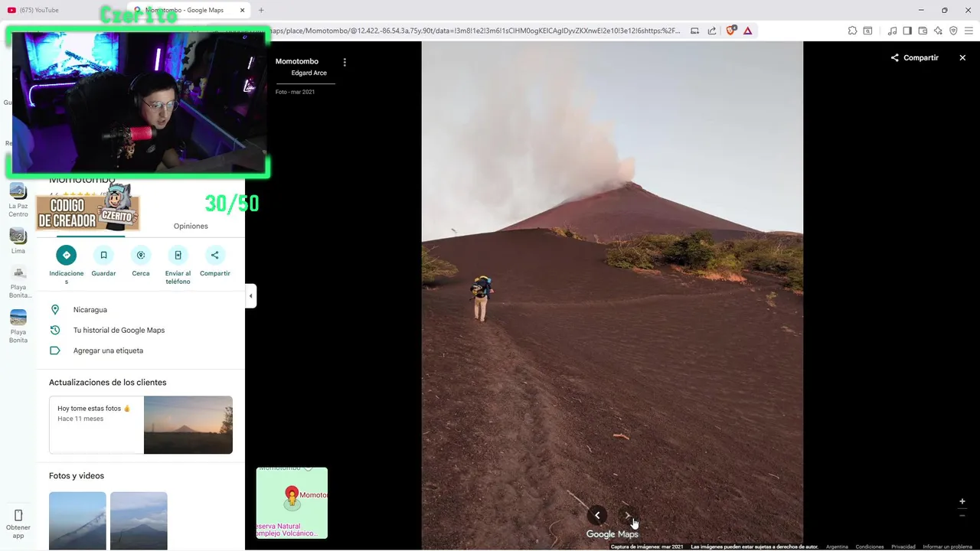Open a new browser tab

(261, 10)
